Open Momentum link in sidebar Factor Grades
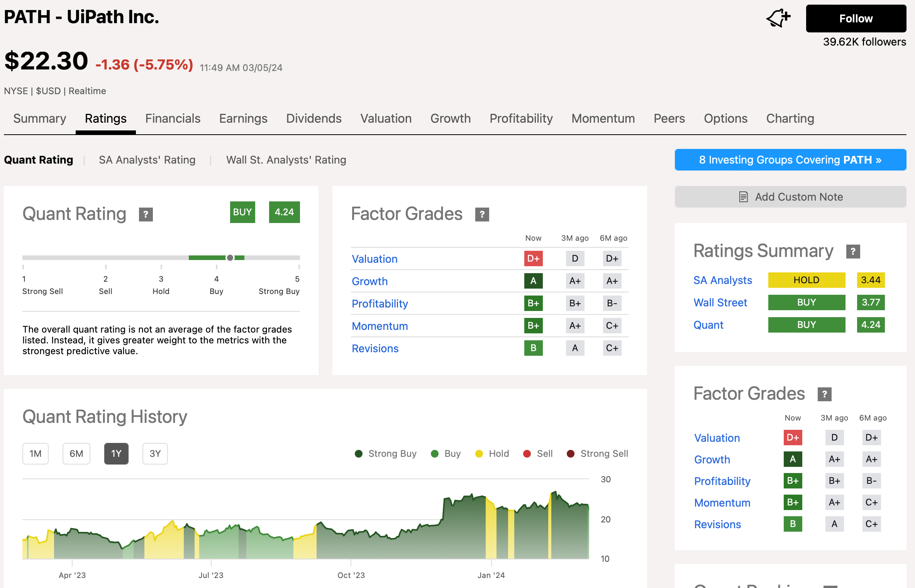 coord(722,503)
